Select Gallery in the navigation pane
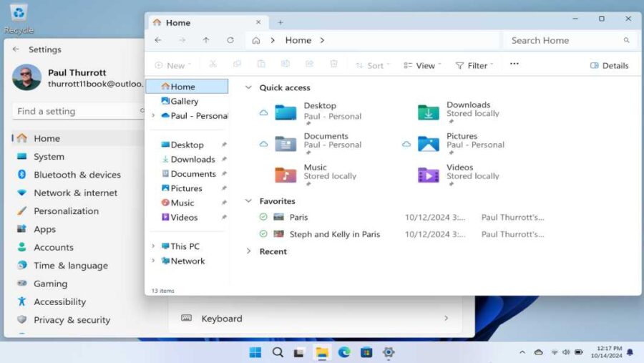This screenshot has height=363, width=644. point(184,101)
